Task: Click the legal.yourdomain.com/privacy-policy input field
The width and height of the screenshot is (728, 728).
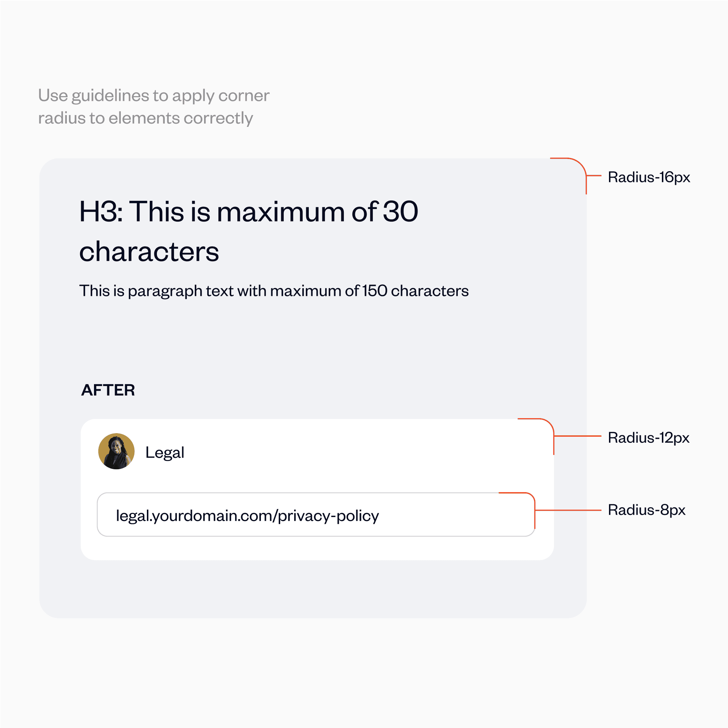Action: coord(316,514)
